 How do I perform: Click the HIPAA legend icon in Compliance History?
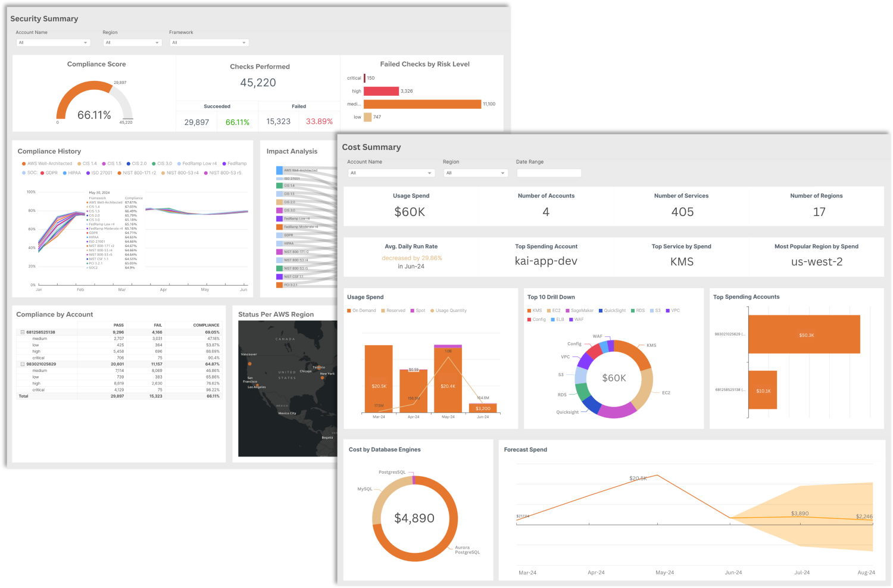(x=64, y=173)
